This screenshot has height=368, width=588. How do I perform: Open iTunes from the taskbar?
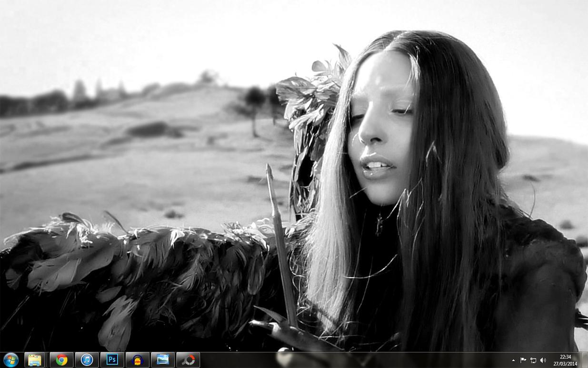click(87, 360)
